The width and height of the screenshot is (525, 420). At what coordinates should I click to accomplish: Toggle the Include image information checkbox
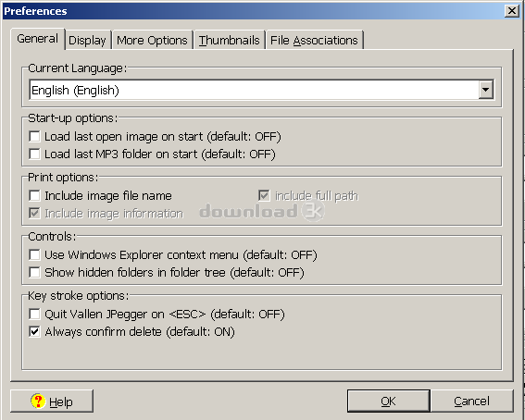tap(34, 214)
